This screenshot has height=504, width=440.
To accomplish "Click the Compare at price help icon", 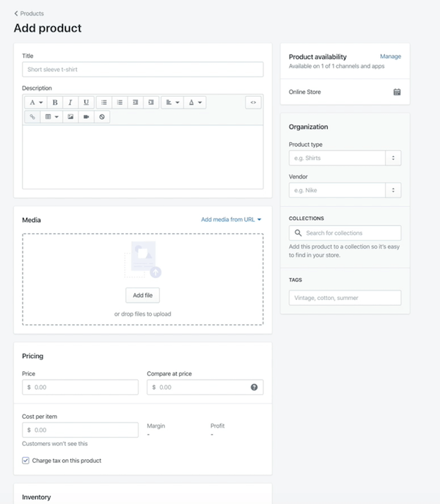I will 254,387.
